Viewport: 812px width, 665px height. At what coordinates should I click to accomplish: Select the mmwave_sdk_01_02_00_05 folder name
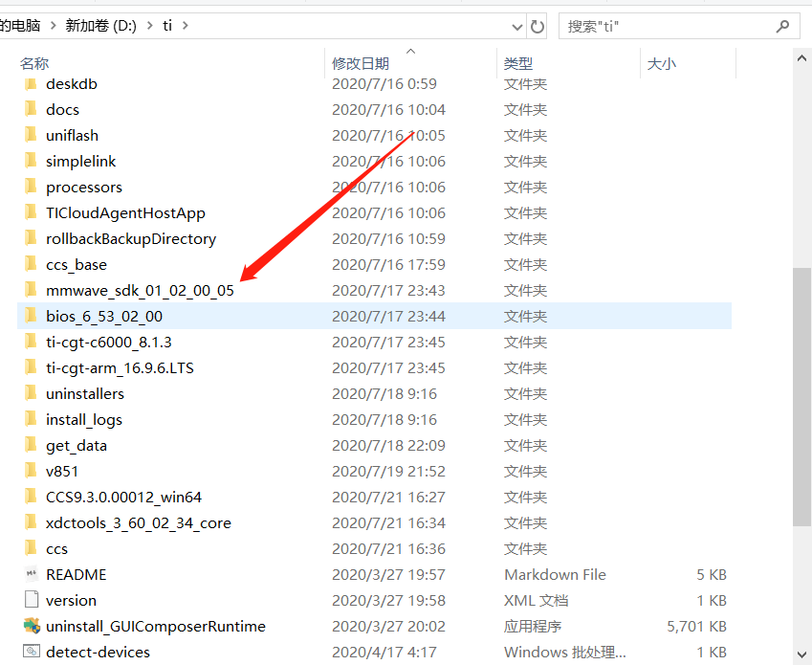(140, 291)
